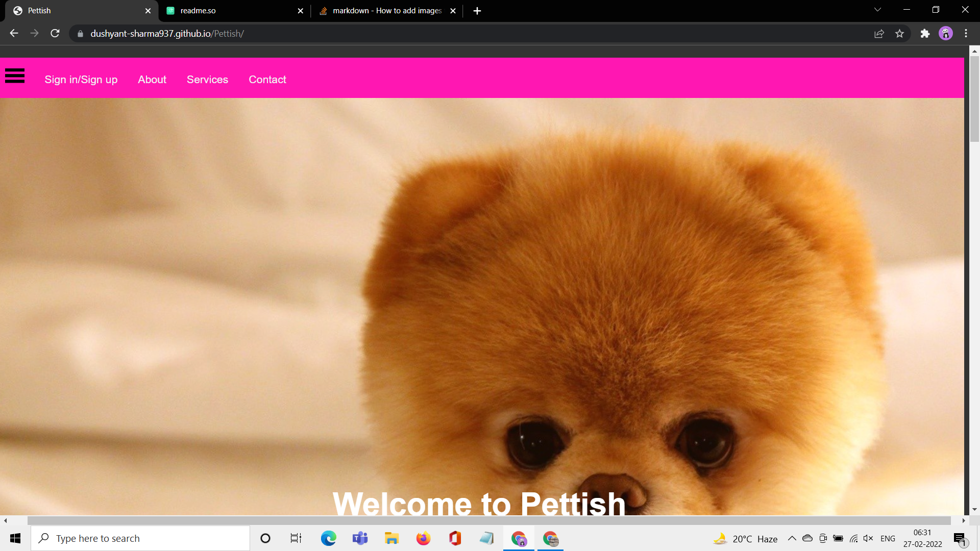Click the Type here to search field

(x=140, y=538)
